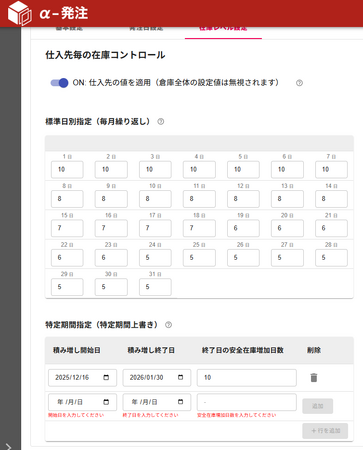364x450 pixels.
Task: Click the day 18 value field
Action: click(x=199, y=228)
